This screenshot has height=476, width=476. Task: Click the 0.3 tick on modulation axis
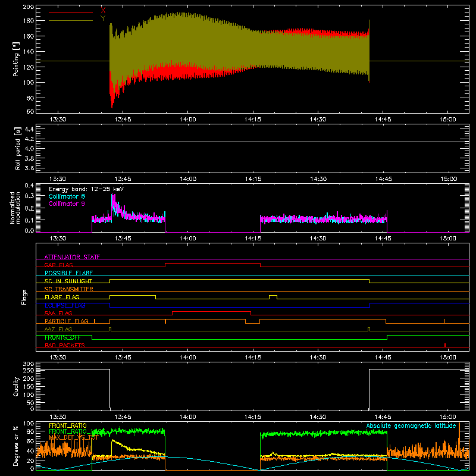[x=29, y=196]
